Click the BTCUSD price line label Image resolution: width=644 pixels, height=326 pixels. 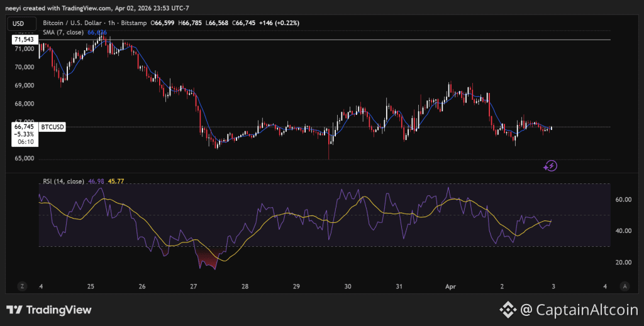[53, 127]
